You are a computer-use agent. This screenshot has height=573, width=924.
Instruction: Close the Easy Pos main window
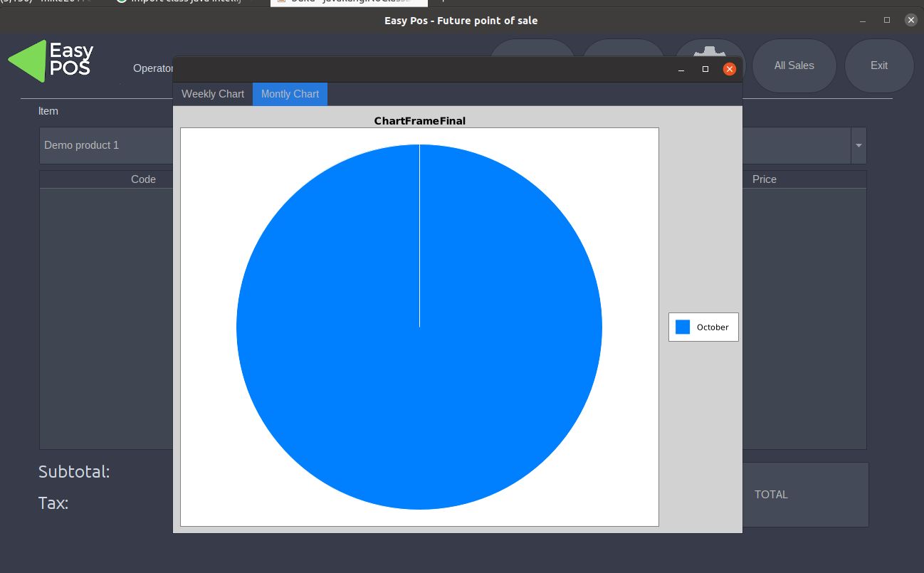tap(910, 20)
